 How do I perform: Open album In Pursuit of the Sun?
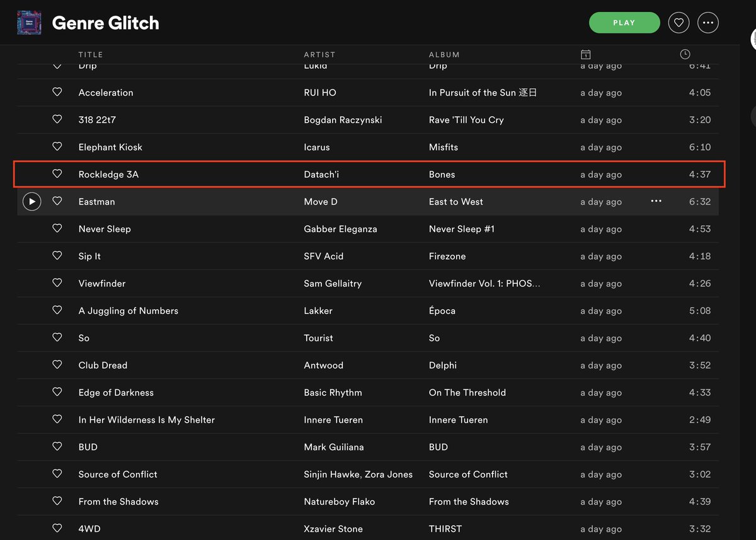pyautogui.click(x=483, y=93)
